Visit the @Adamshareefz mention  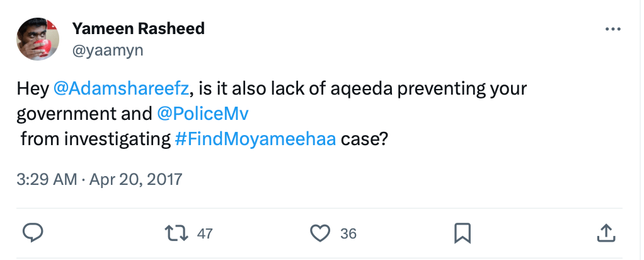pyautogui.click(x=122, y=88)
